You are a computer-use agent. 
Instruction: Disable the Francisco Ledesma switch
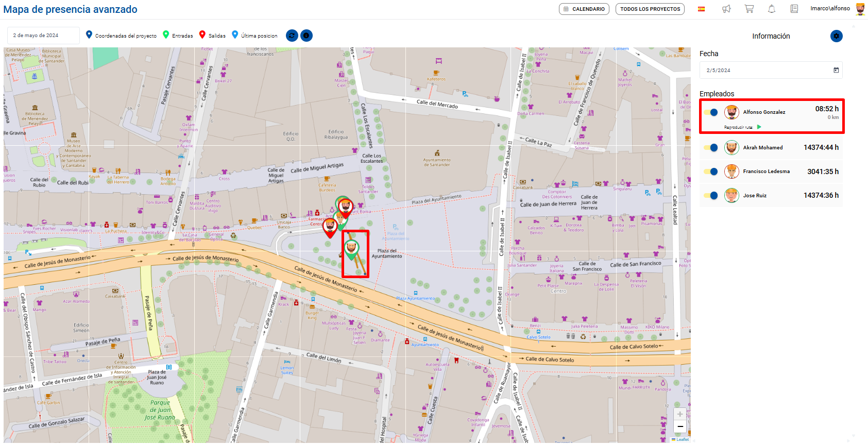pyautogui.click(x=711, y=172)
